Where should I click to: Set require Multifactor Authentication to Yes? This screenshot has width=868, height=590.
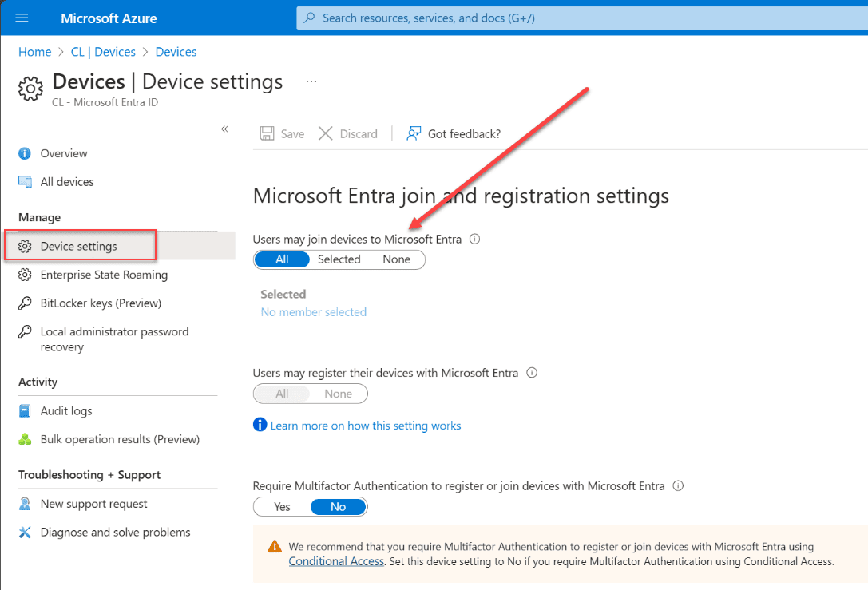[282, 506]
